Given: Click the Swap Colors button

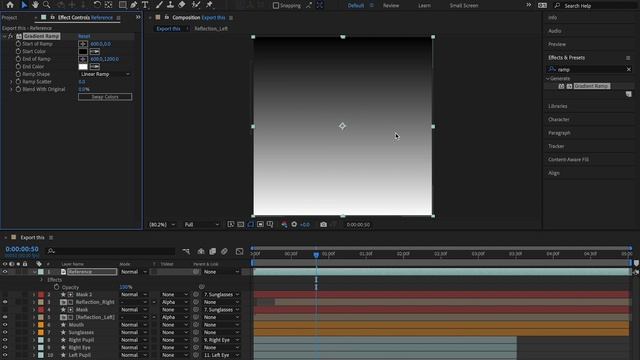Looking at the screenshot, I should [x=105, y=97].
